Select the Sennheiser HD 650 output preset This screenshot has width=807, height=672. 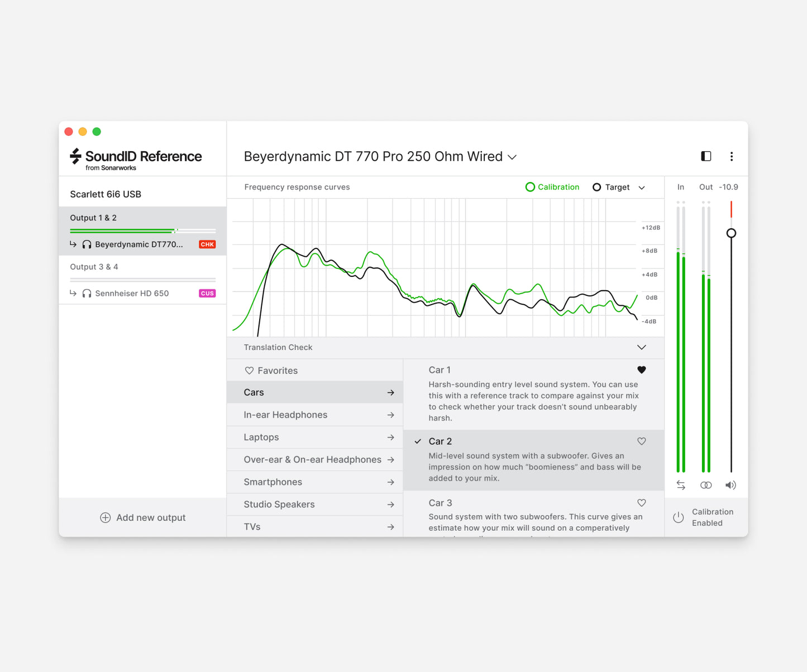[132, 293]
